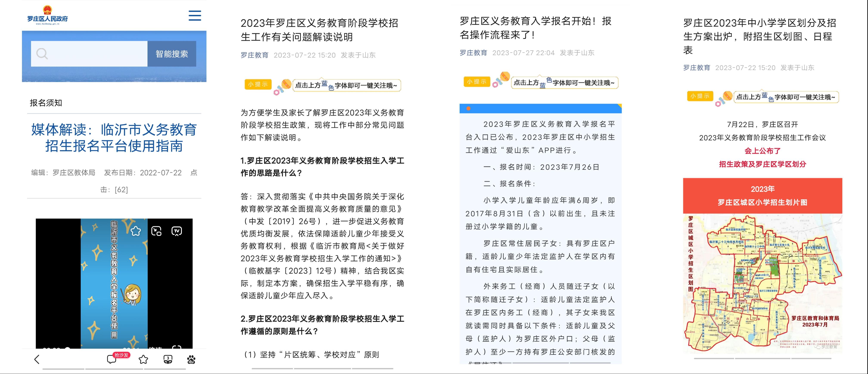Click 发表于山东 under 学区划分 article
The width and height of the screenshot is (868, 374).
pos(797,67)
